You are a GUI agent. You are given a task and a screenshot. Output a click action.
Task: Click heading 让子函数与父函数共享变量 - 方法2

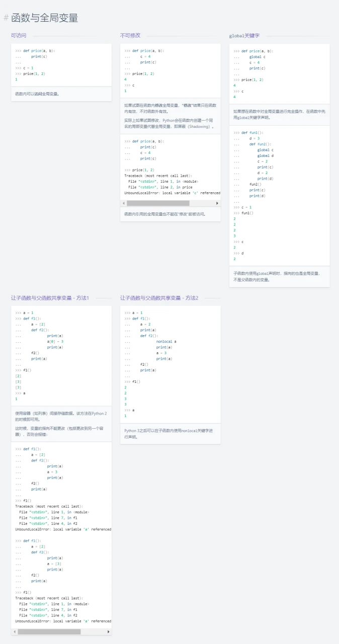pyautogui.click(x=159, y=298)
